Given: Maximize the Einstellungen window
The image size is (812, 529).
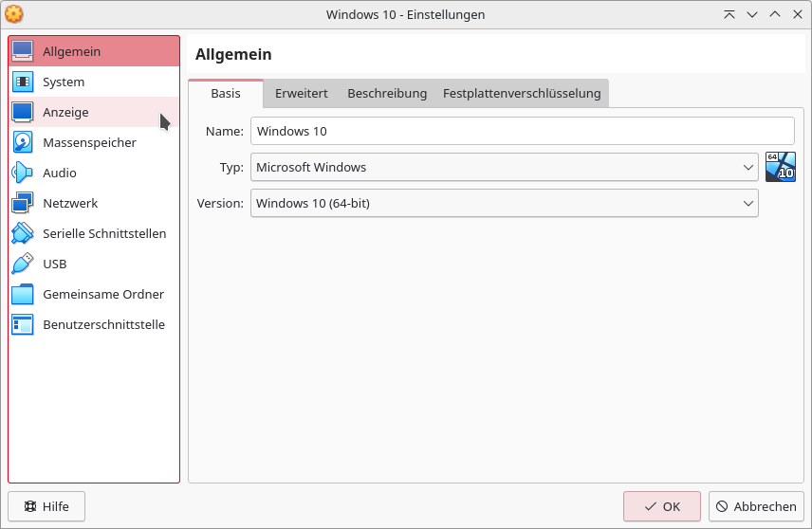Looking at the screenshot, I should [x=775, y=14].
